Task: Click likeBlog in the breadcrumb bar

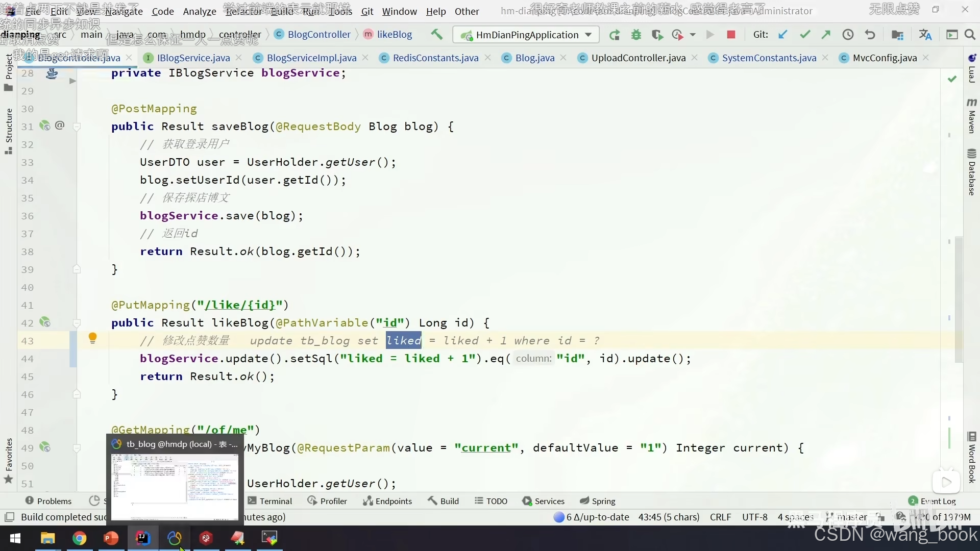Action: point(388,34)
